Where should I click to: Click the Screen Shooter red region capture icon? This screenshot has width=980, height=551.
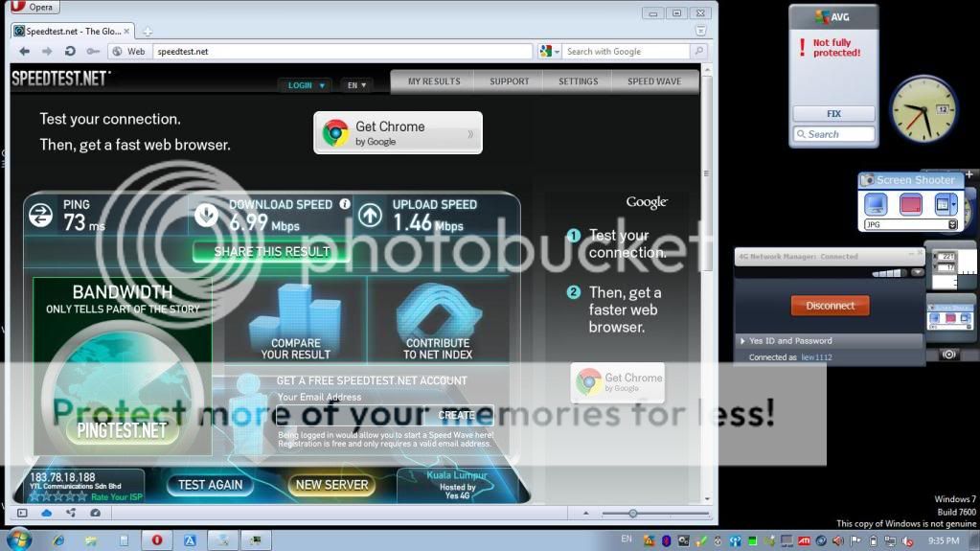[x=910, y=204]
